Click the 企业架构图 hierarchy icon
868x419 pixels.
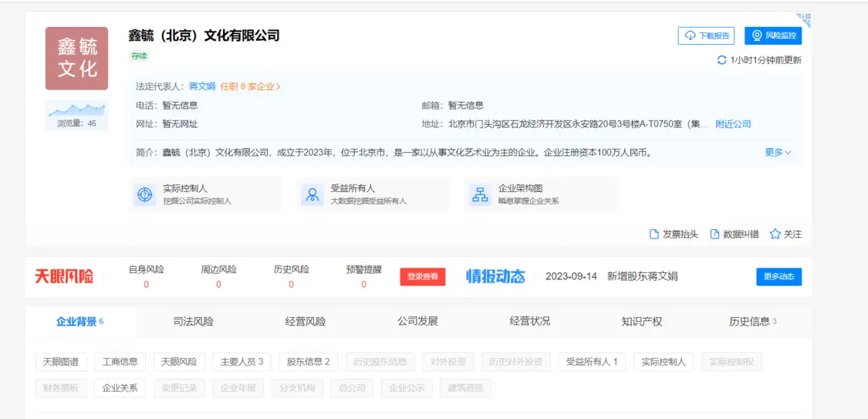click(x=480, y=194)
